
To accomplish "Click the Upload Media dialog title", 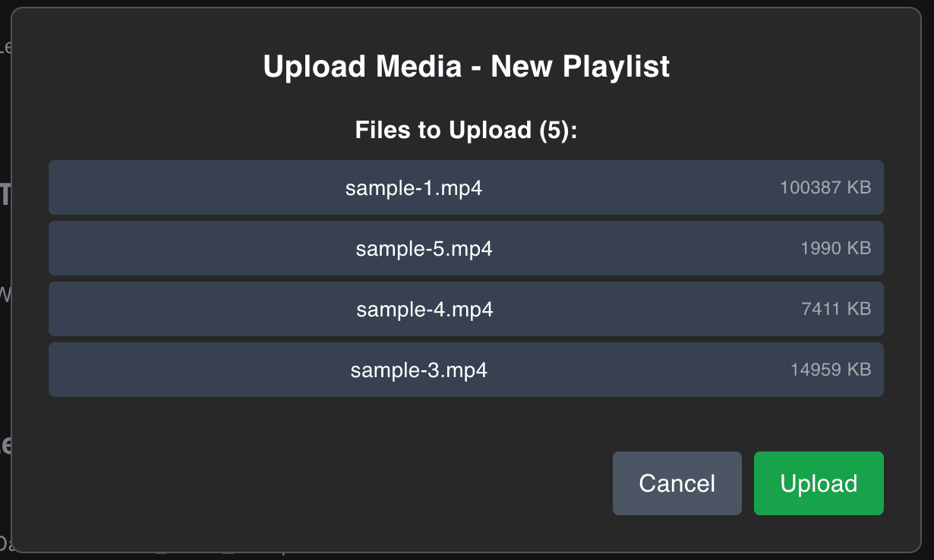I will (465, 67).
